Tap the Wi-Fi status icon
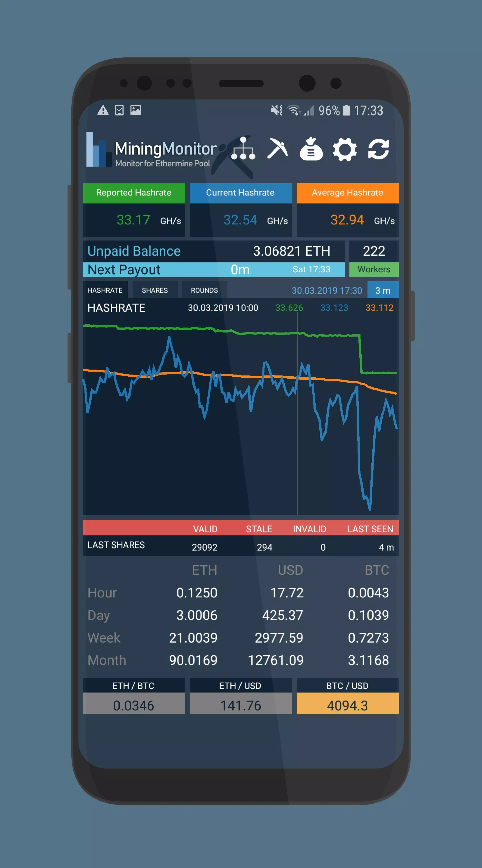Image resolution: width=482 pixels, height=868 pixels. pos(294,110)
